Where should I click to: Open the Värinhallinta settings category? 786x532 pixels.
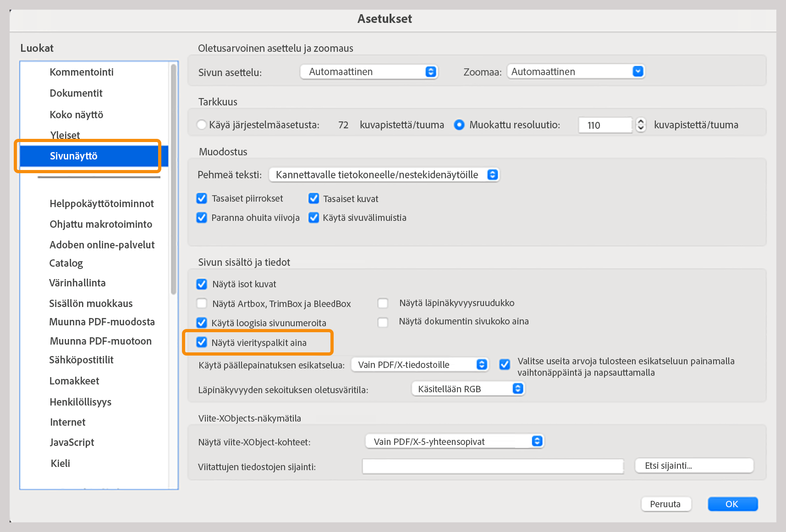pos(77,283)
